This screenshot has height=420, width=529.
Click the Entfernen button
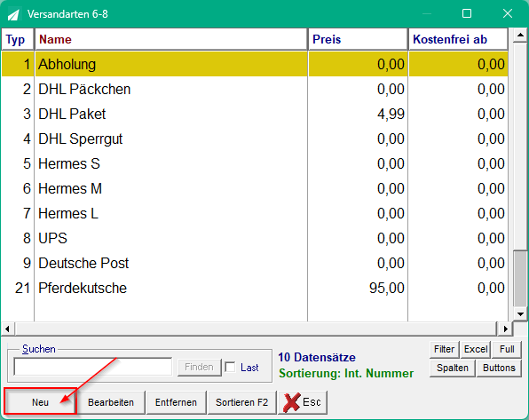(176, 402)
